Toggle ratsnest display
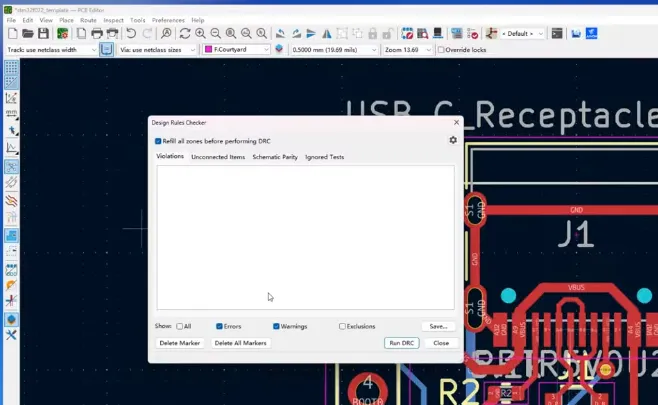This screenshot has width=658, height=405. point(11,167)
